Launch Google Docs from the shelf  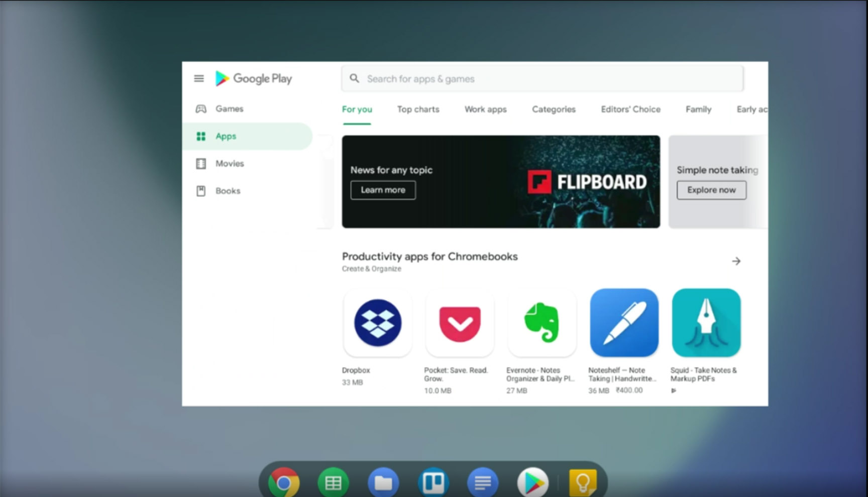coord(483,482)
